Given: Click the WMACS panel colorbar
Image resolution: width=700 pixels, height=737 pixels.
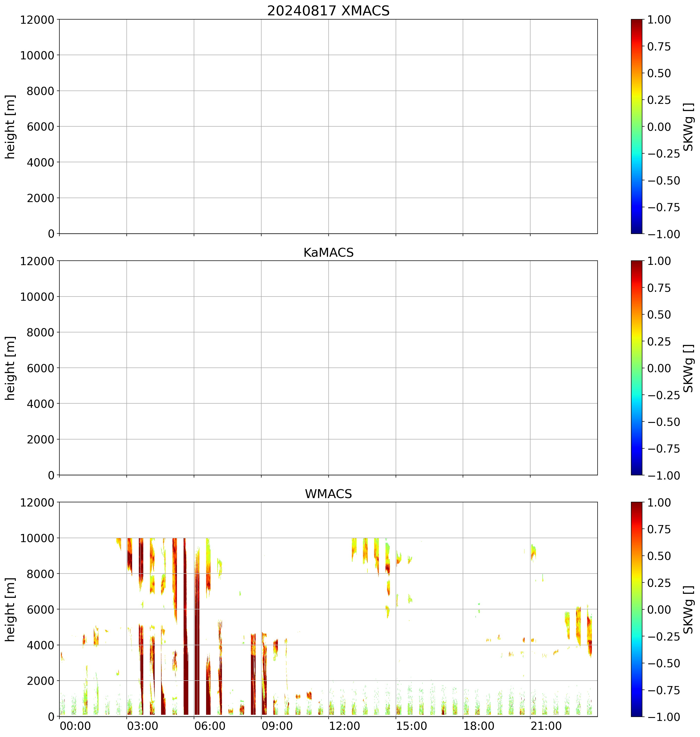Looking at the screenshot, I should tap(637, 609).
